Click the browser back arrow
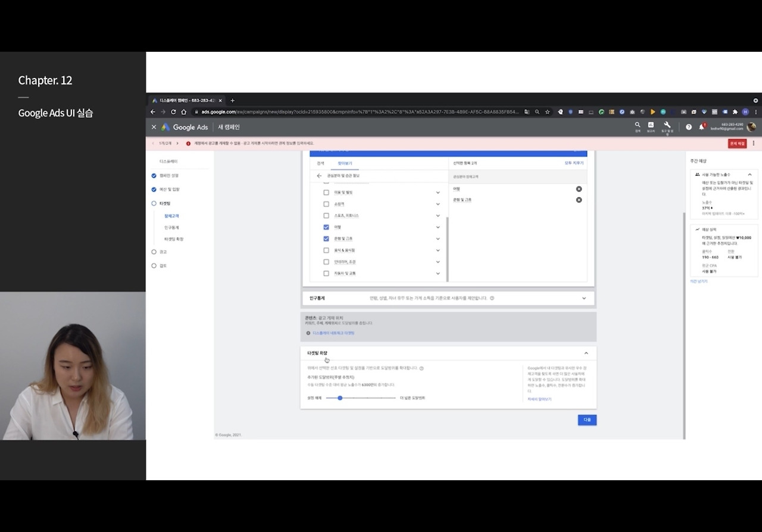Viewport: 762px width, 532px height. 153,112
